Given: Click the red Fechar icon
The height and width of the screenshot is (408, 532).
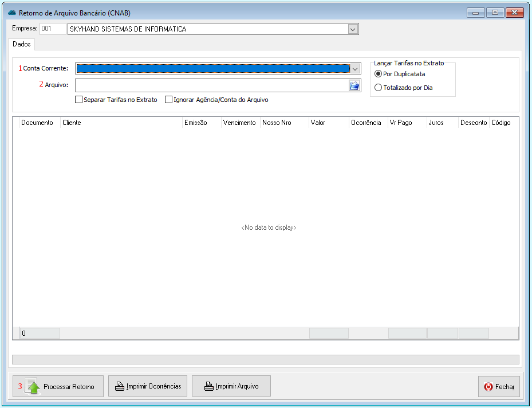Looking at the screenshot, I should click(488, 387).
